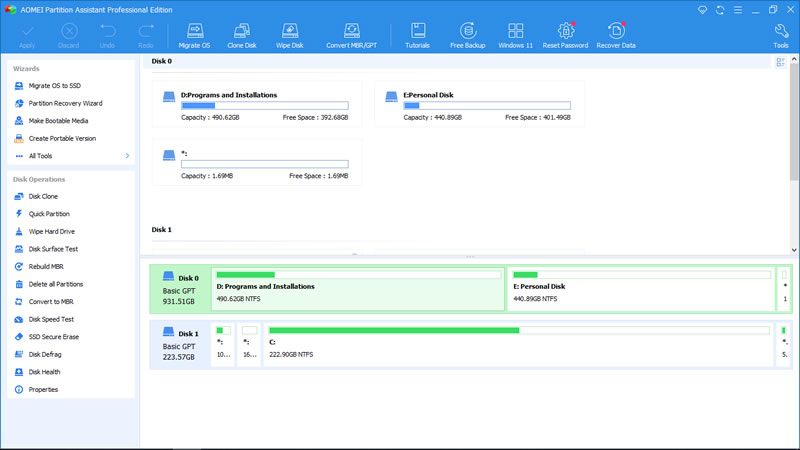Select the E: Personal Disk partition block
The image size is (800, 450).
coord(641,288)
